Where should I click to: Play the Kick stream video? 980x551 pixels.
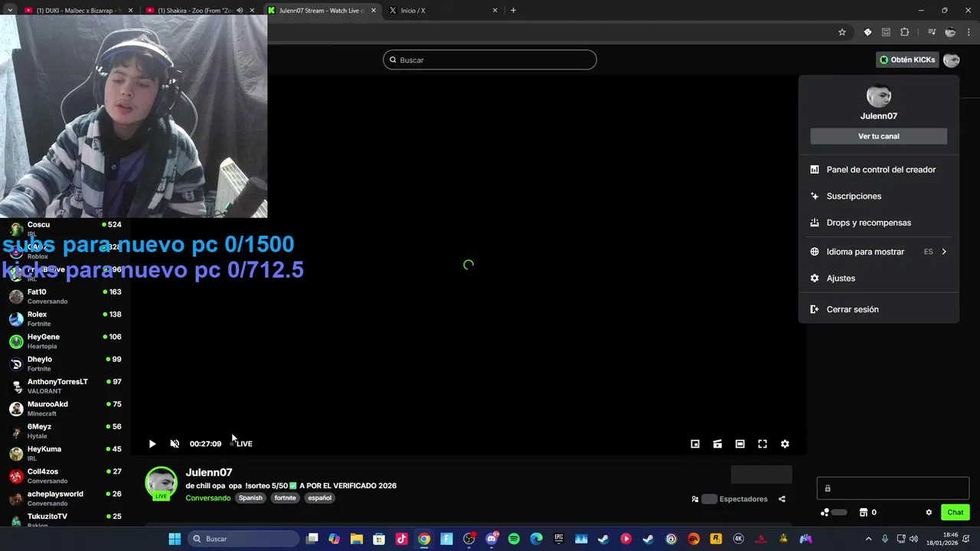[152, 444]
